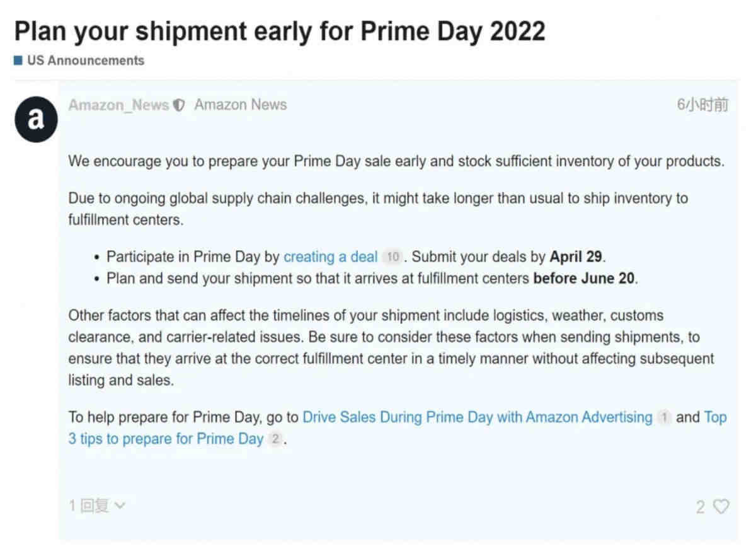Open the US Announcements category

coord(85,61)
